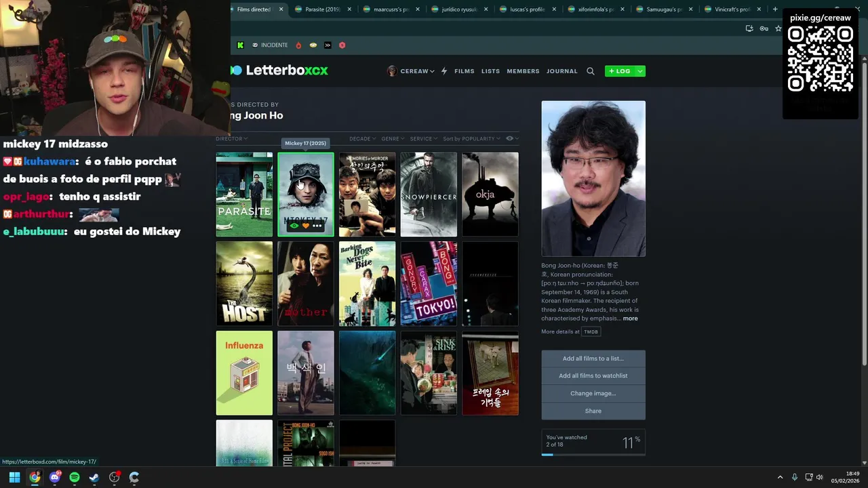Click Change image button
Screen dimensions: 868x488
pos(593,393)
